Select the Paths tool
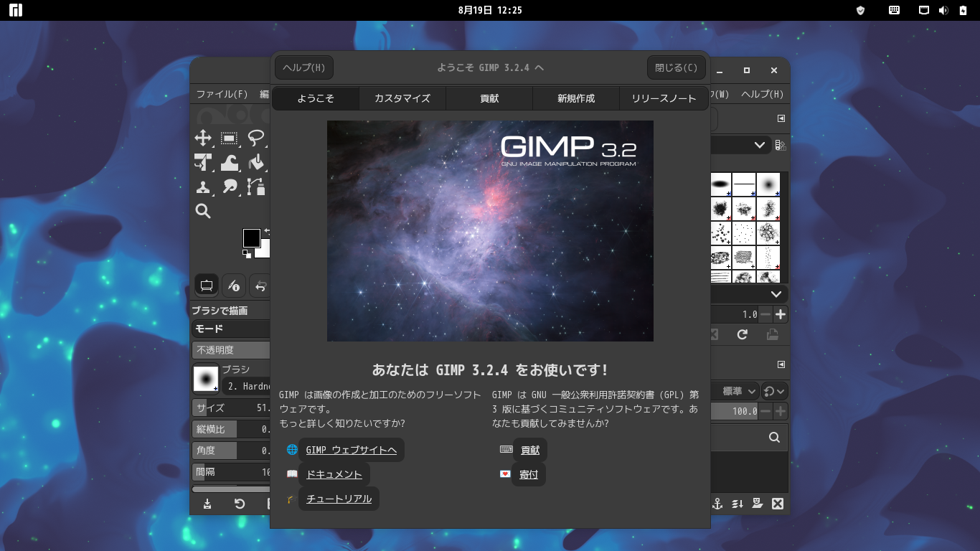Screen dimensions: 980x551 (256, 187)
